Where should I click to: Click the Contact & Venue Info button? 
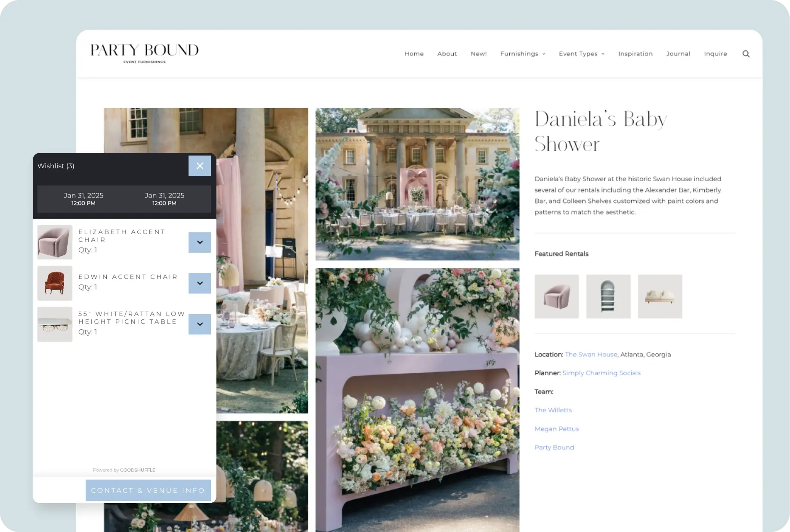coord(148,490)
